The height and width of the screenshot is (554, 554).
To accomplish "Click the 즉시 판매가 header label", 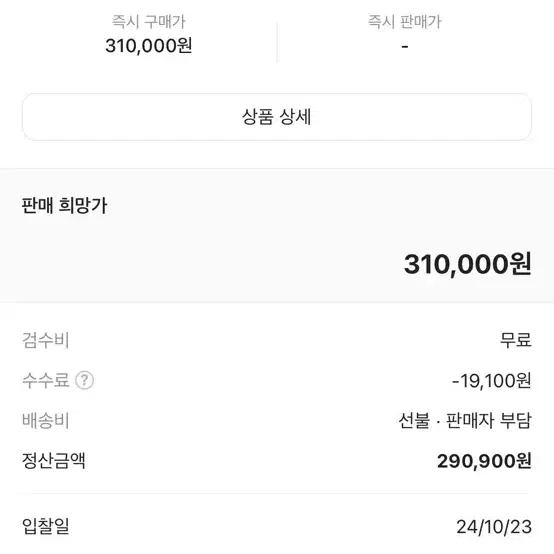I will click(405, 22).
